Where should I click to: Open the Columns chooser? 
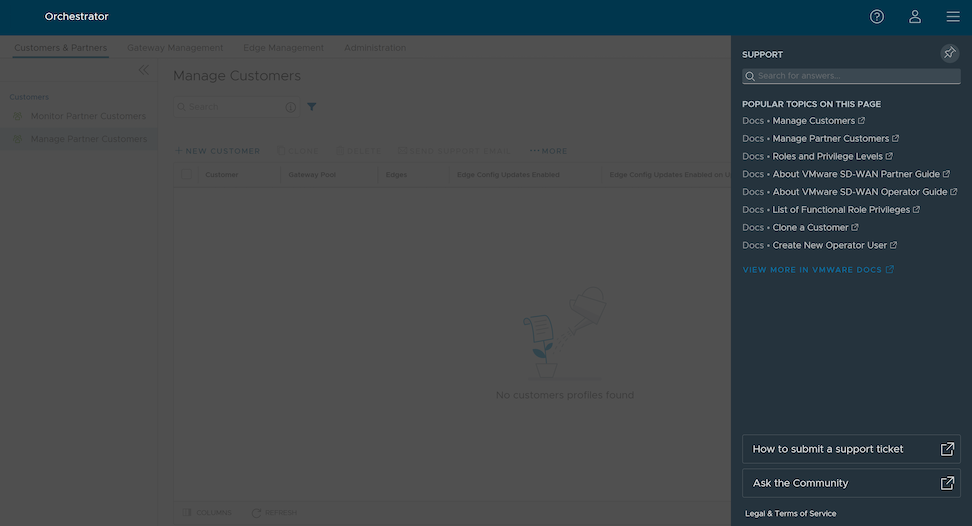click(207, 513)
